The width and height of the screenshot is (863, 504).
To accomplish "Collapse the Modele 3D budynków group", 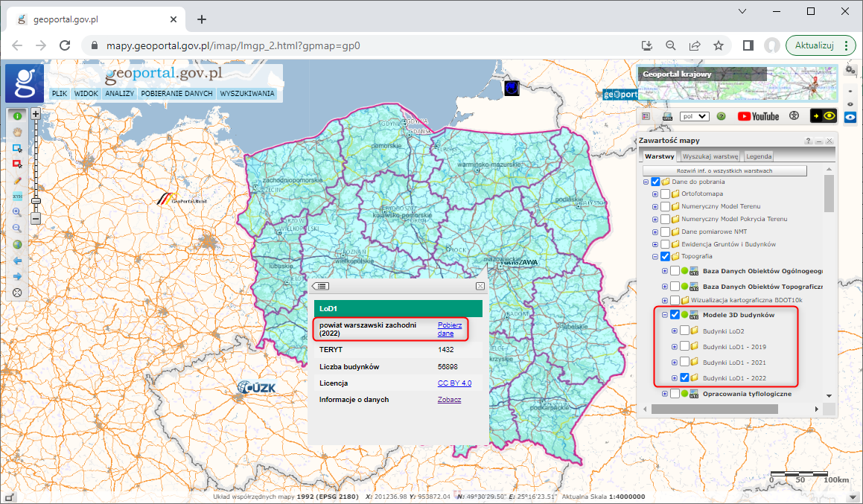I will click(665, 316).
